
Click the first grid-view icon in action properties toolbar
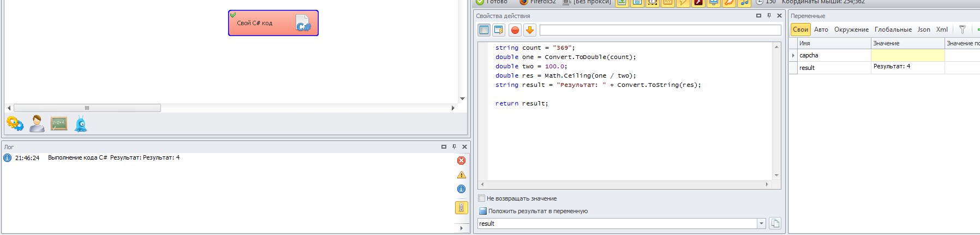point(484,30)
